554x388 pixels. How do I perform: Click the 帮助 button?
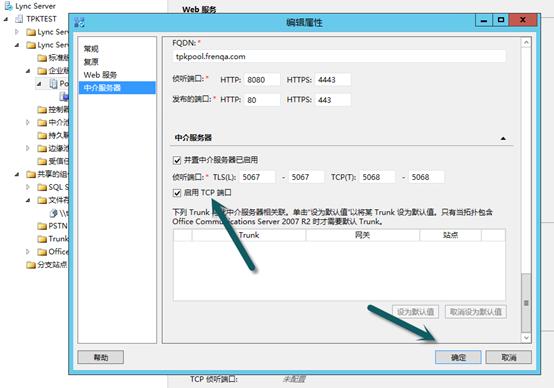[101, 357]
